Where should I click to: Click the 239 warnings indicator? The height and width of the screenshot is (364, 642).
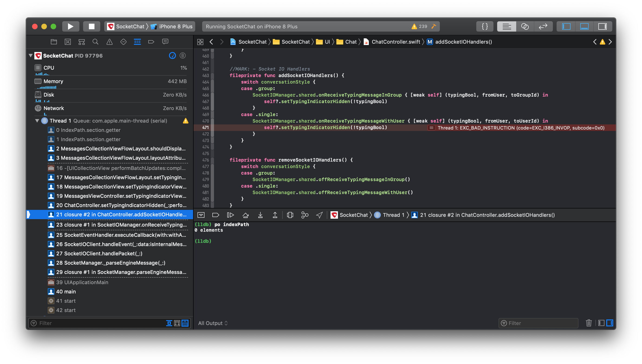click(x=420, y=26)
